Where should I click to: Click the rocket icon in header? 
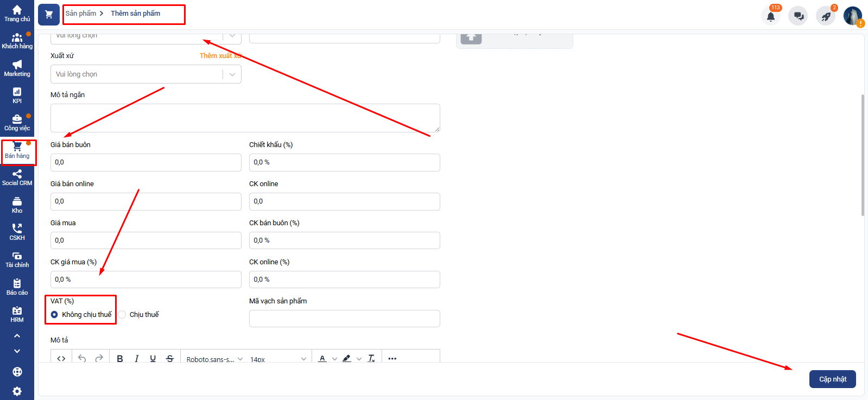pos(826,16)
